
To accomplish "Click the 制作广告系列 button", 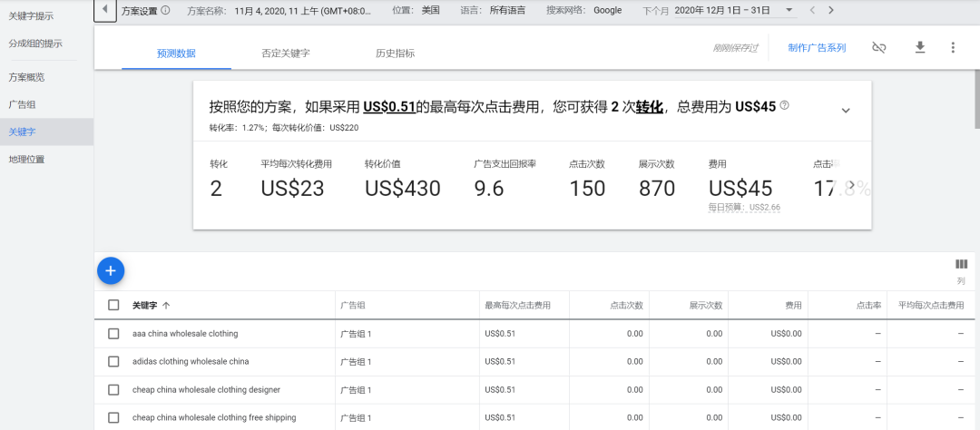I will (x=817, y=48).
